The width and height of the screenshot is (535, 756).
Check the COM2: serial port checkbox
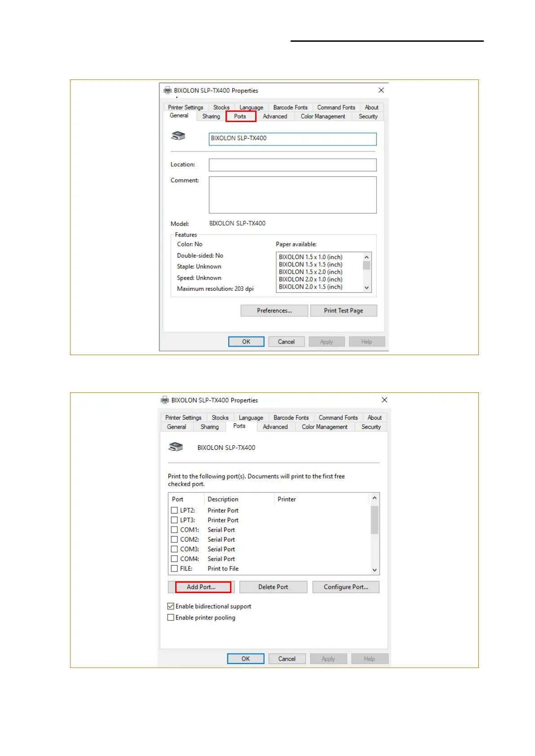pyautogui.click(x=174, y=539)
